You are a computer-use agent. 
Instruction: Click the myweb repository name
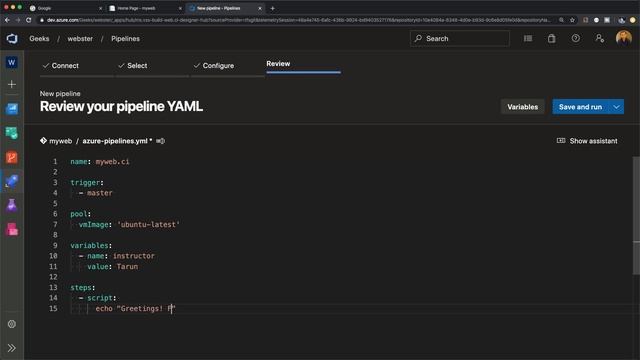60,141
